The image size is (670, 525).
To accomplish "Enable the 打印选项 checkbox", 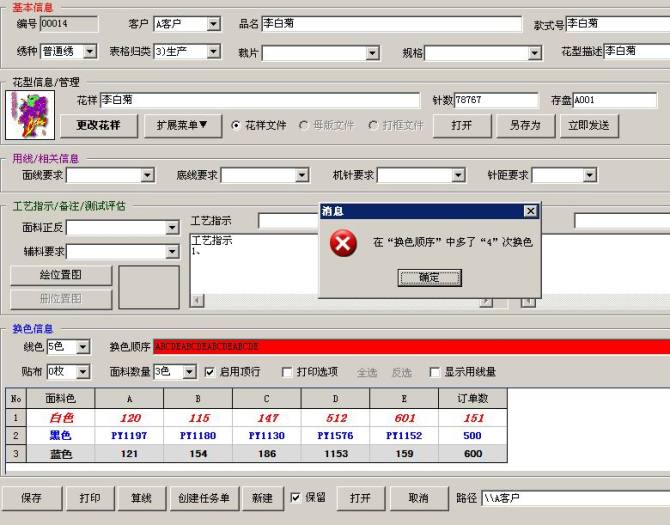I will (287, 372).
